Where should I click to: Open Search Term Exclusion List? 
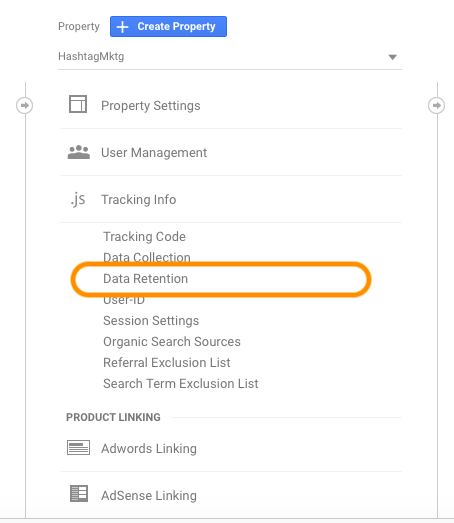[181, 384]
